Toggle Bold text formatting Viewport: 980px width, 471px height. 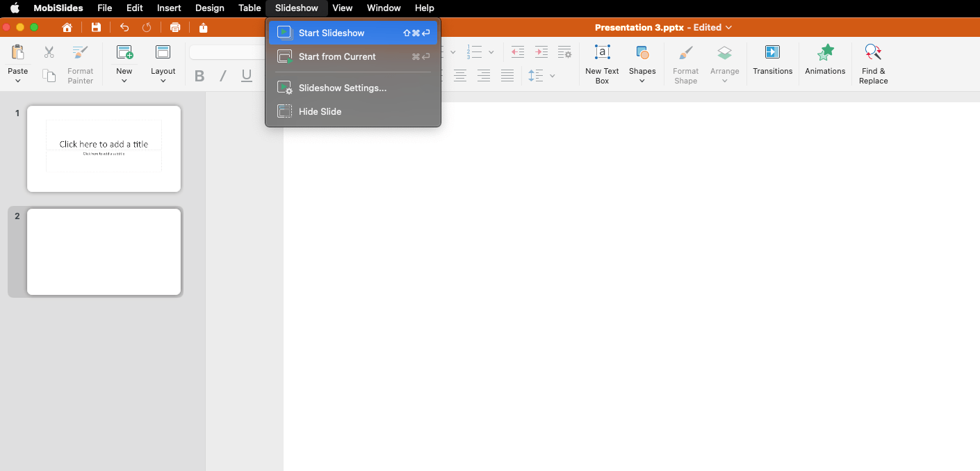[199, 76]
